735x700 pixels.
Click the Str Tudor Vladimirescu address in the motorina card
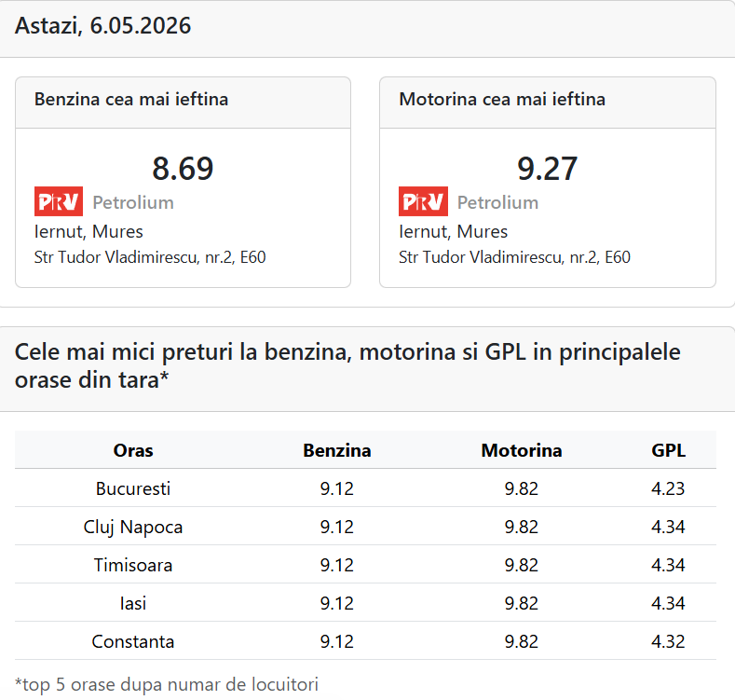coord(515,257)
